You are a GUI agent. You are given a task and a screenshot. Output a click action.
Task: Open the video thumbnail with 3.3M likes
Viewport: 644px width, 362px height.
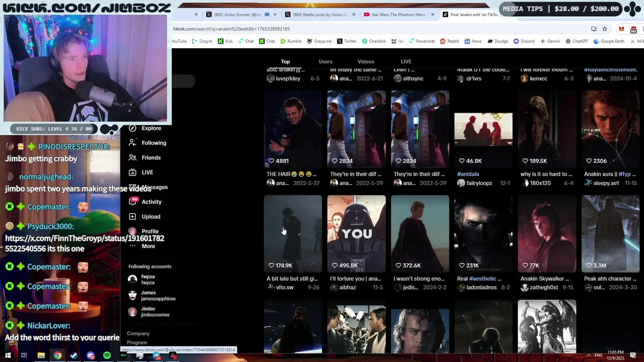[610, 233]
